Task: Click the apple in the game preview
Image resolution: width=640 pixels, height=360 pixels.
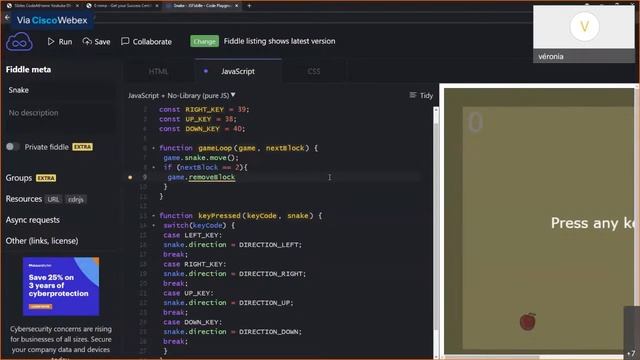Action: pyautogui.click(x=527, y=322)
